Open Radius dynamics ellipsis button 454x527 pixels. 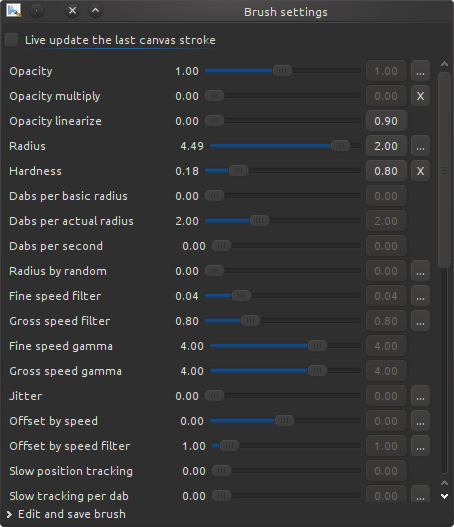[420, 146]
